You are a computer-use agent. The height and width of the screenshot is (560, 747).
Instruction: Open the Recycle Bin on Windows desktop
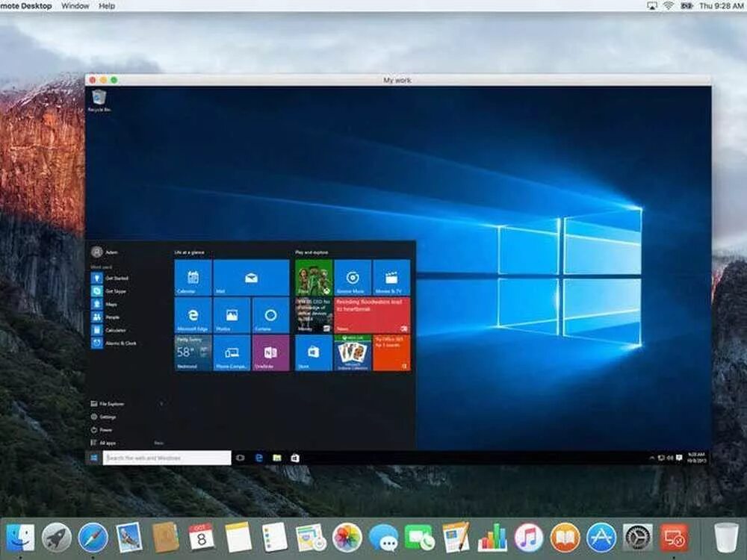point(99,101)
